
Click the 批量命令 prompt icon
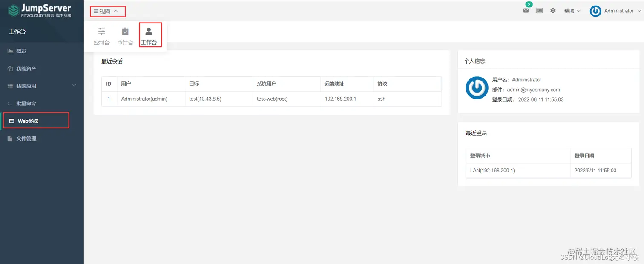pos(10,104)
